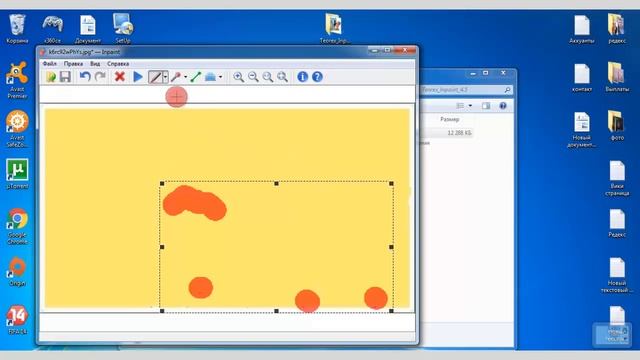Select the blue eraser-like tool icon
Viewport: 640px width, 360px height.
click(211, 77)
